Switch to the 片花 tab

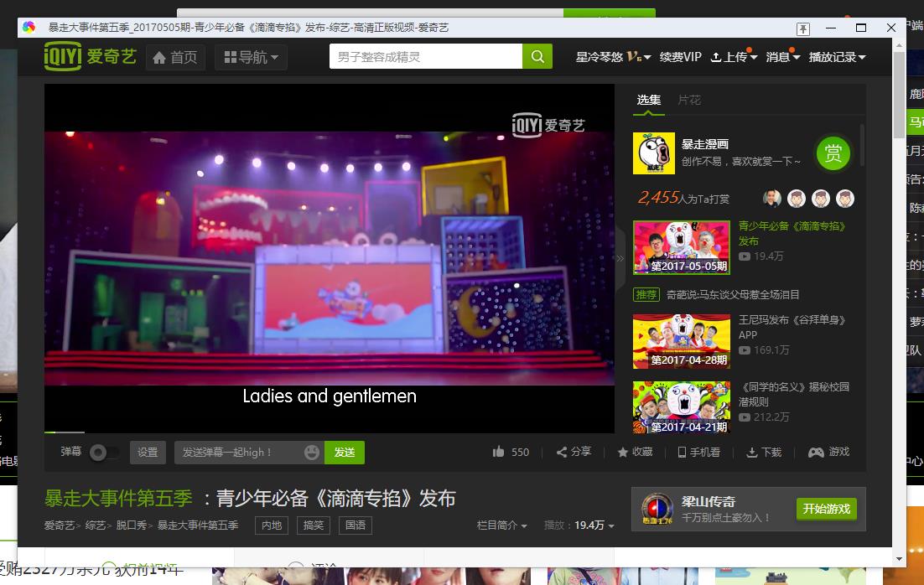click(x=689, y=100)
